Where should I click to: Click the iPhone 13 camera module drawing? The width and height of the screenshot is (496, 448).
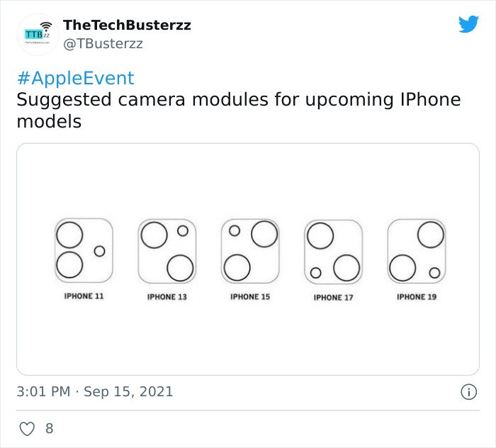coord(167,251)
